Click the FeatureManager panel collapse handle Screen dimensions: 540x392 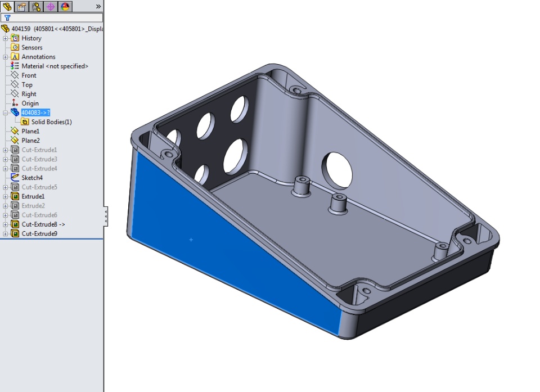click(x=106, y=217)
